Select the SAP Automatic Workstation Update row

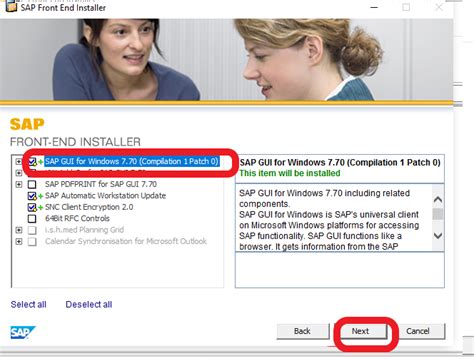[x=105, y=196]
